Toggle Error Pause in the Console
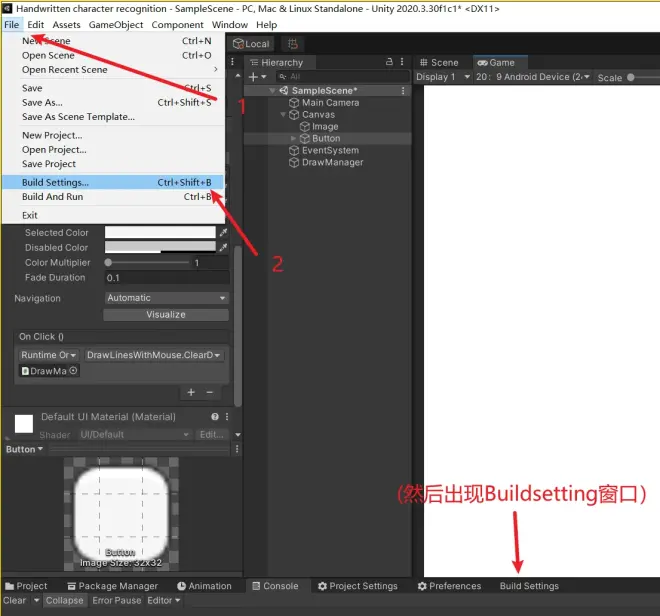 point(117,600)
